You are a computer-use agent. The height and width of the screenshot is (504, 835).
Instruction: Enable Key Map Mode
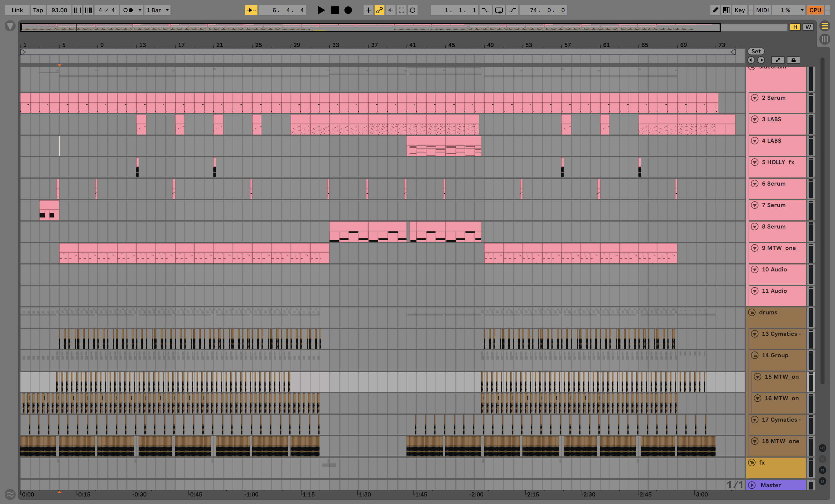coord(739,10)
